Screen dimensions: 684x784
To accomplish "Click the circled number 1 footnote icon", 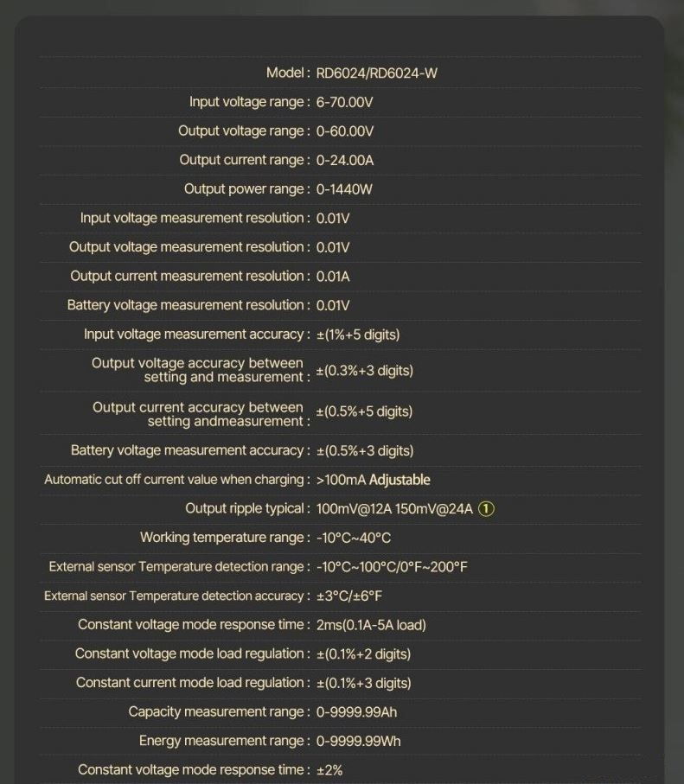I will (x=486, y=509).
